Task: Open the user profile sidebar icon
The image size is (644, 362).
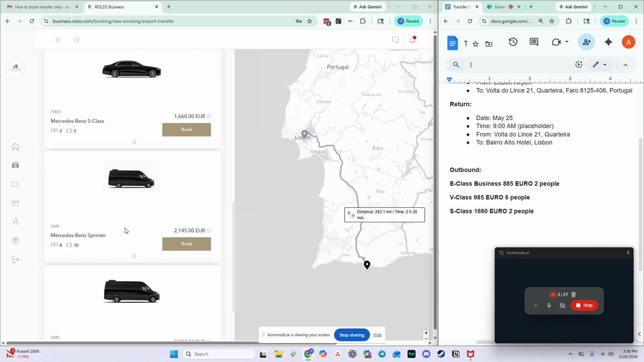Action: coord(15,221)
